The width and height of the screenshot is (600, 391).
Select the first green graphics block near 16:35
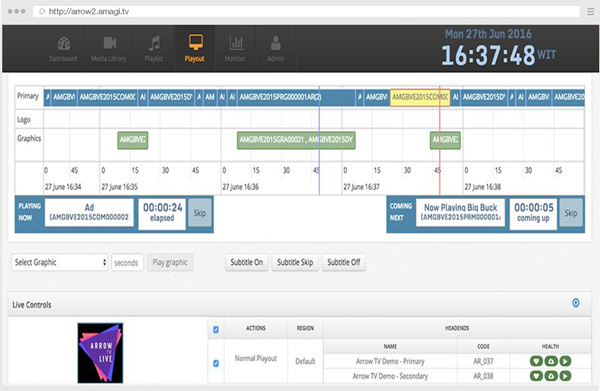[132, 140]
